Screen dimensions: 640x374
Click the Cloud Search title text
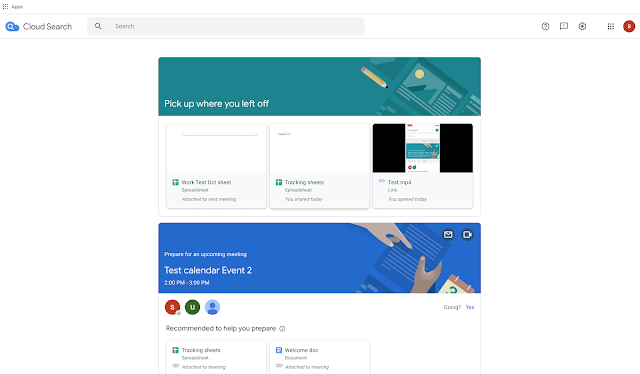[47, 27]
